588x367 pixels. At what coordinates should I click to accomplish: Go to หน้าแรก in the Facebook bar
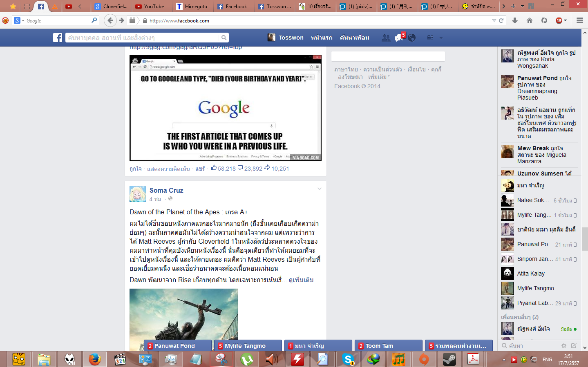322,38
